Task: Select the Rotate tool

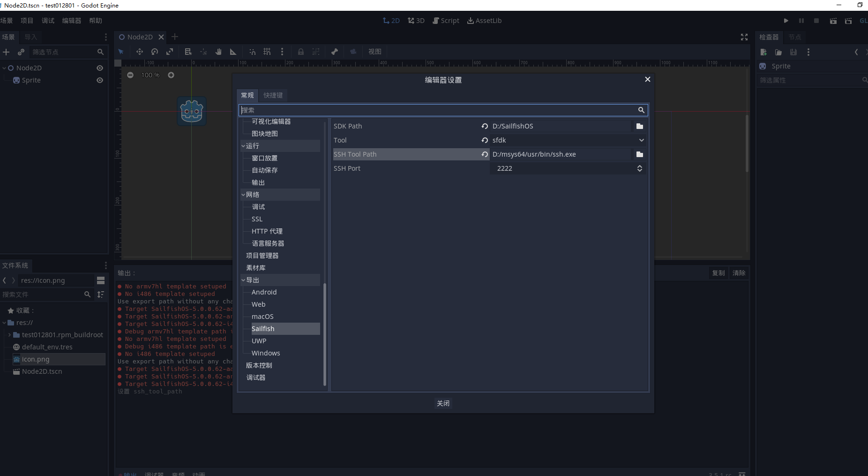Action: (155, 52)
